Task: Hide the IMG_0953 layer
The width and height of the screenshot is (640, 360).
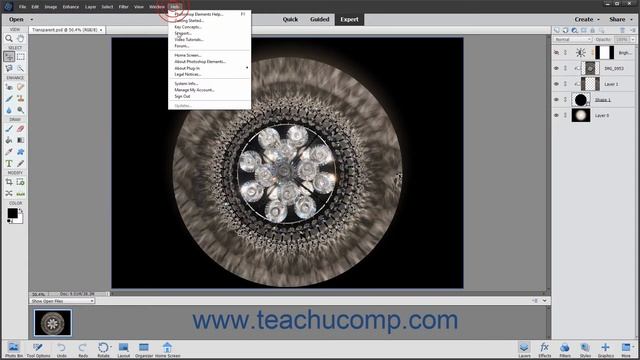Action: tap(556, 68)
